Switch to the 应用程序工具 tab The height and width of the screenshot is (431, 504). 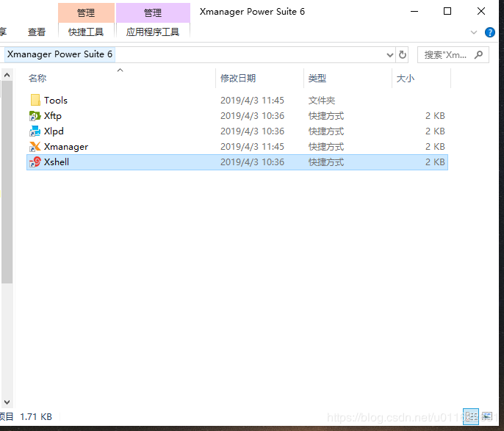point(153,32)
